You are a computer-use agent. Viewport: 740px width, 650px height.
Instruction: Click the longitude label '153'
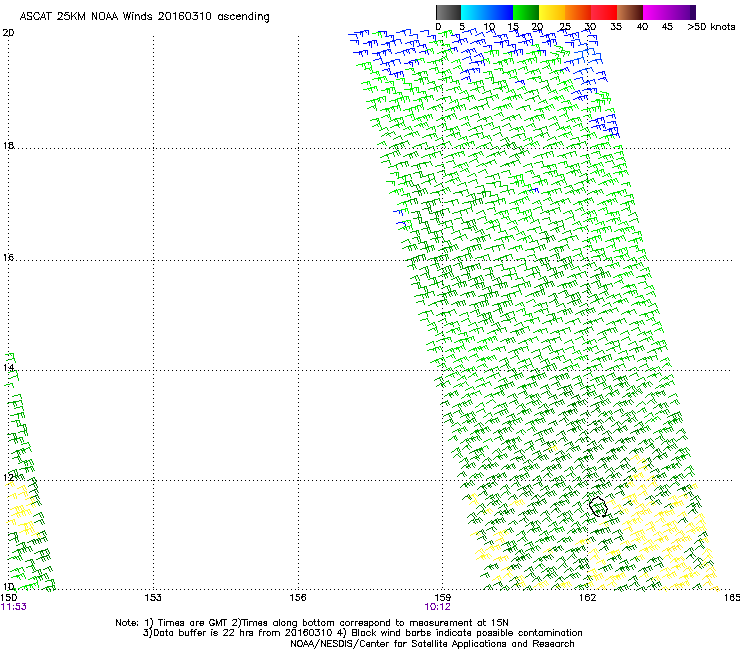click(153, 598)
